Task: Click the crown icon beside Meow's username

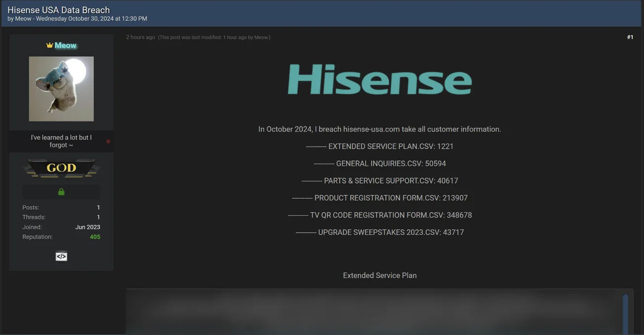Action: (x=49, y=45)
